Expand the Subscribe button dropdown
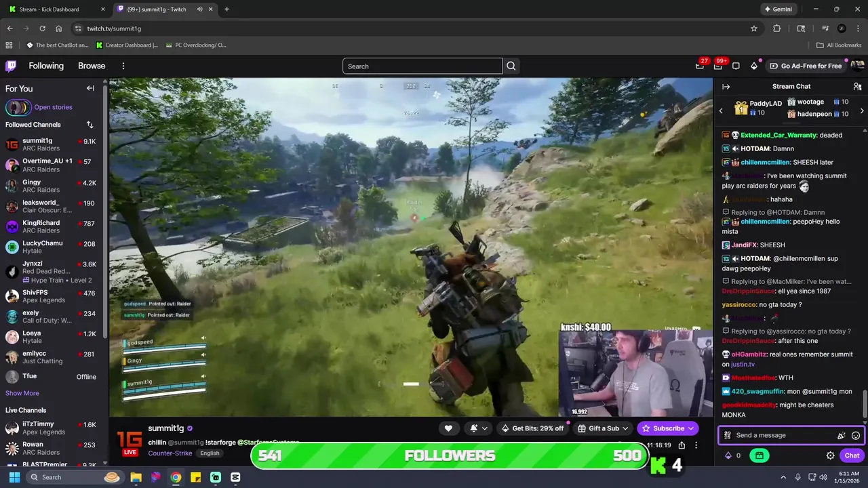 pyautogui.click(x=691, y=428)
